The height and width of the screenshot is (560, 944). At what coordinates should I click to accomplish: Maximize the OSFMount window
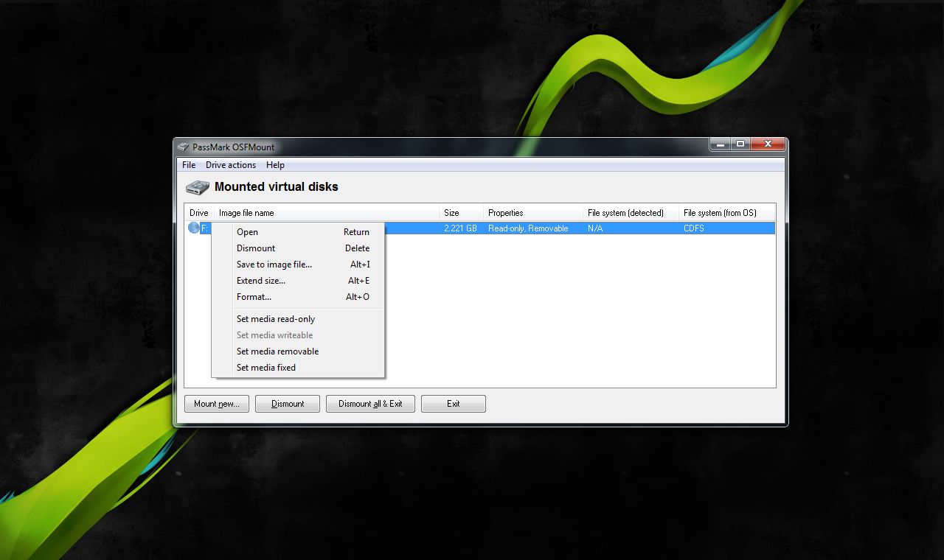click(740, 144)
